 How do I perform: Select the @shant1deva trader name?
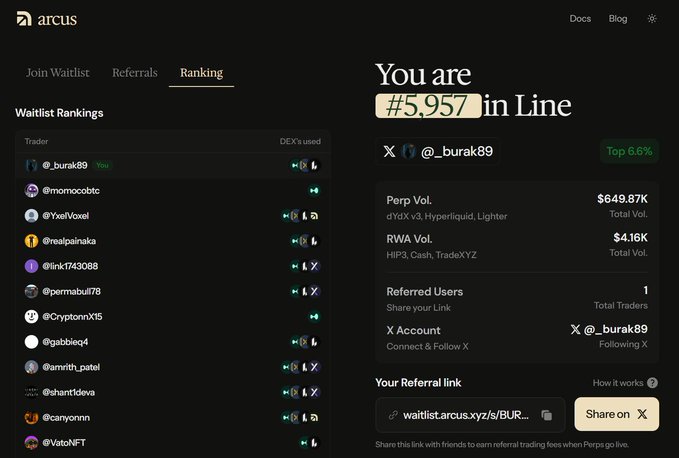(68, 392)
